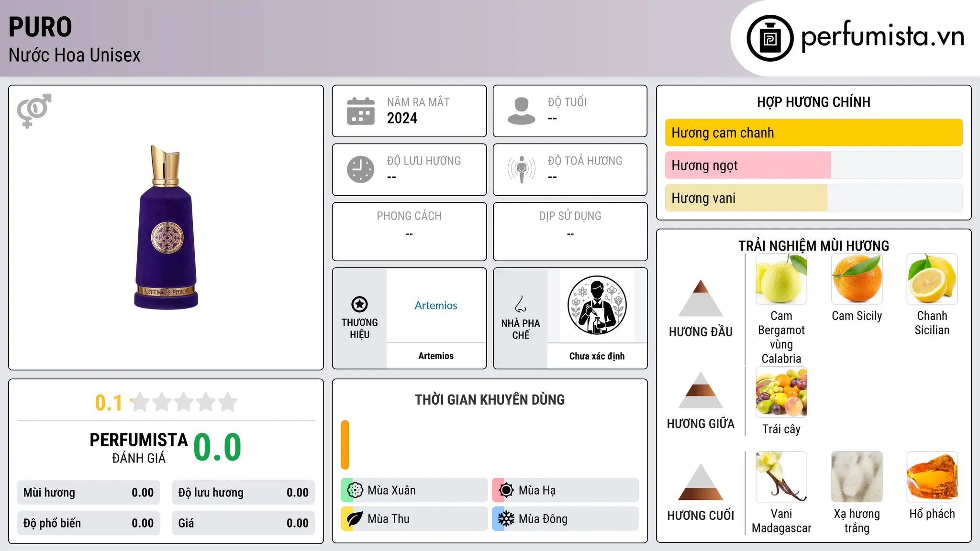Click the unisex gender symbol icon

coord(34,110)
